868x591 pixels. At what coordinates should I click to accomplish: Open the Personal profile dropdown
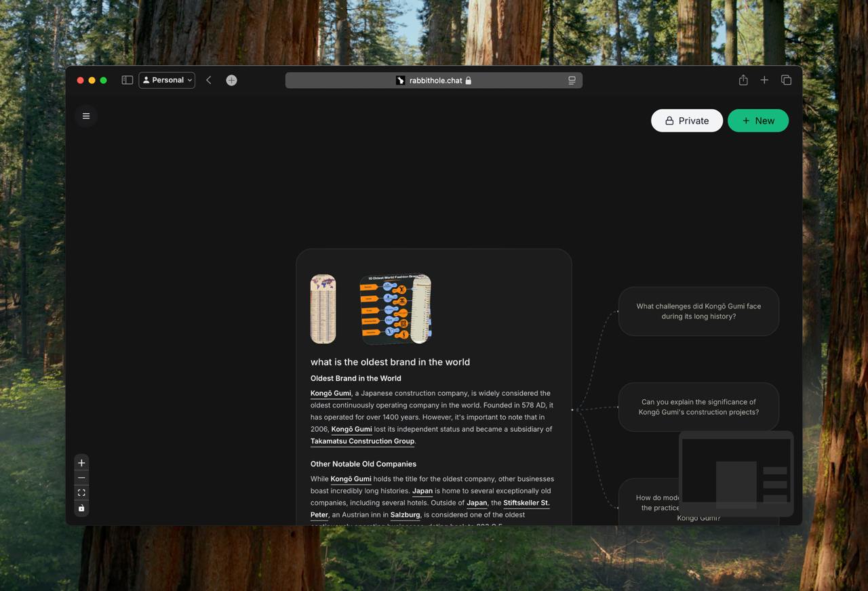tap(167, 80)
